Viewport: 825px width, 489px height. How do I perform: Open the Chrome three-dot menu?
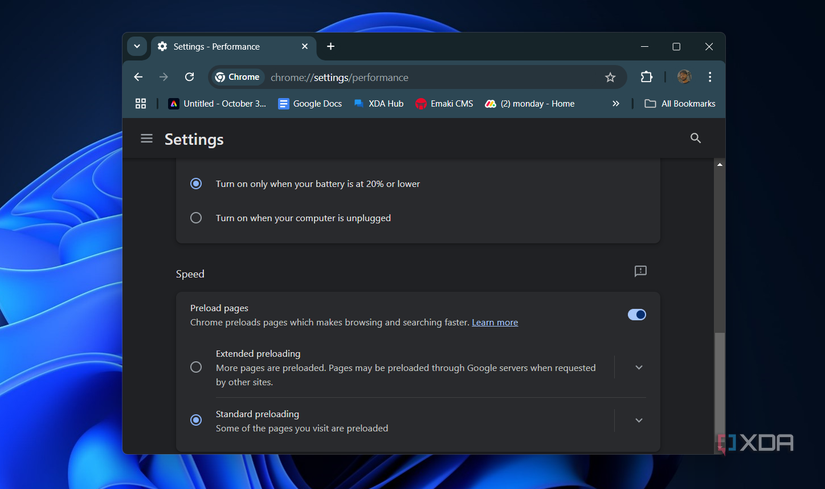coord(709,77)
